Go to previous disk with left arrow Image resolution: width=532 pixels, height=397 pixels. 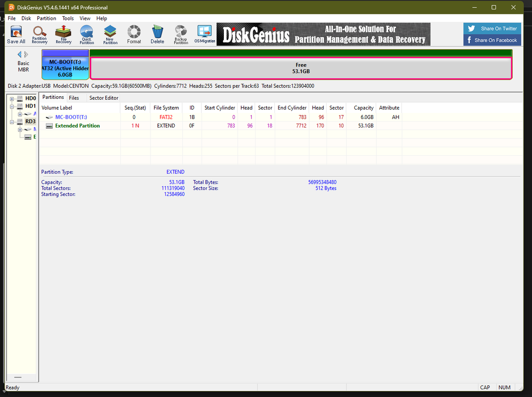point(20,54)
